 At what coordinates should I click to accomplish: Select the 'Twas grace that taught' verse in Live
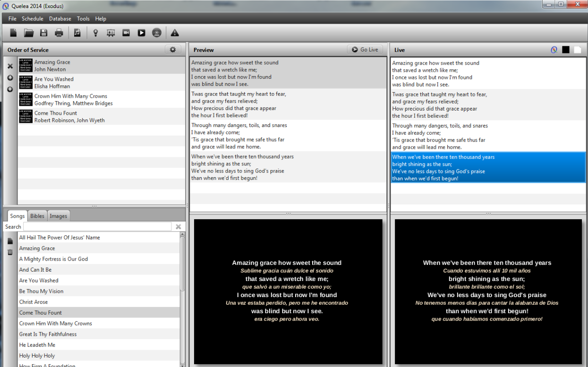pos(488,105)
